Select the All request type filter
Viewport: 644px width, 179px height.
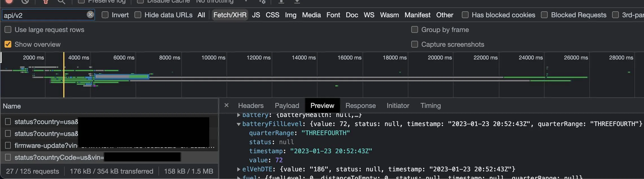201,15
